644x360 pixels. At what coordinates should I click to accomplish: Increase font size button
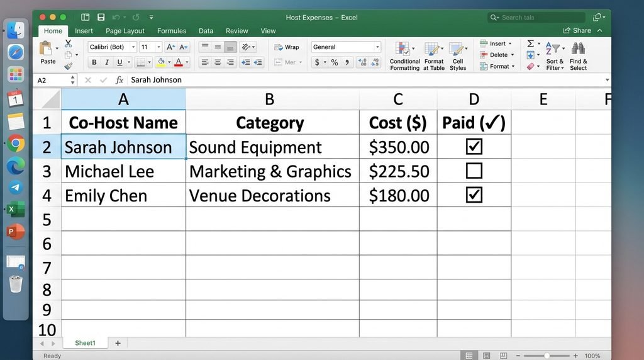pyautogui.click(x=170, y=47)
